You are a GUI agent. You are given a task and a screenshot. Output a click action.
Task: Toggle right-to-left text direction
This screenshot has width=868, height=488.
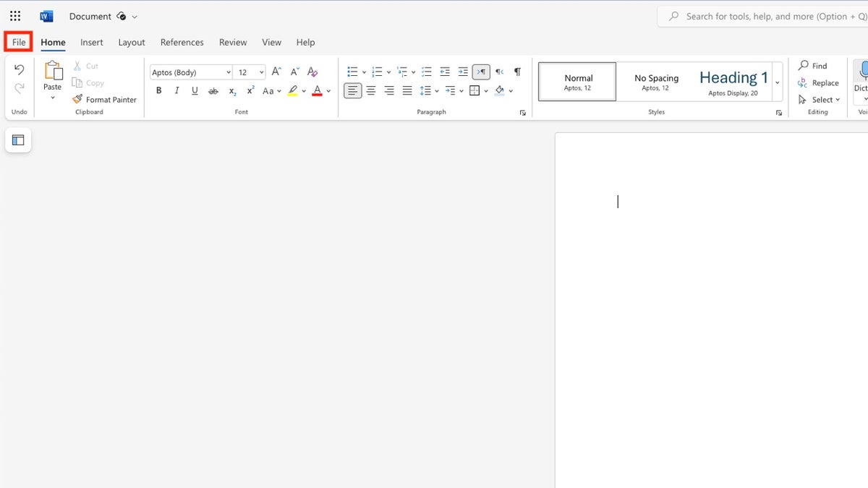pyautogui.click(x=499, y=72)
